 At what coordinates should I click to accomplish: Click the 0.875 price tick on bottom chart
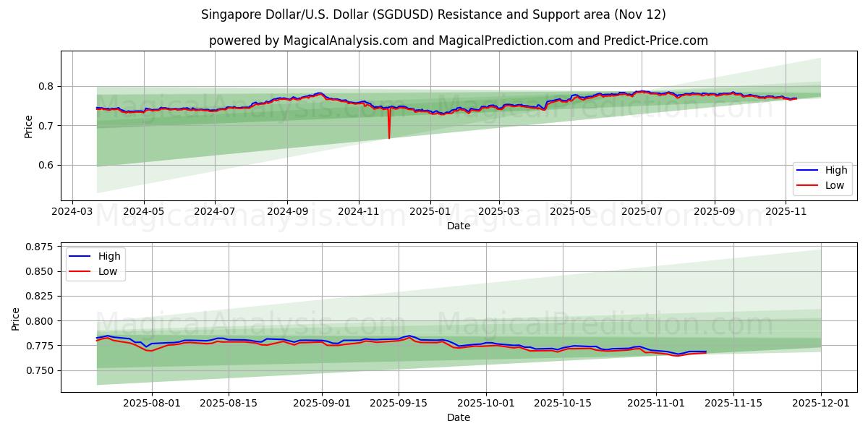40,246
